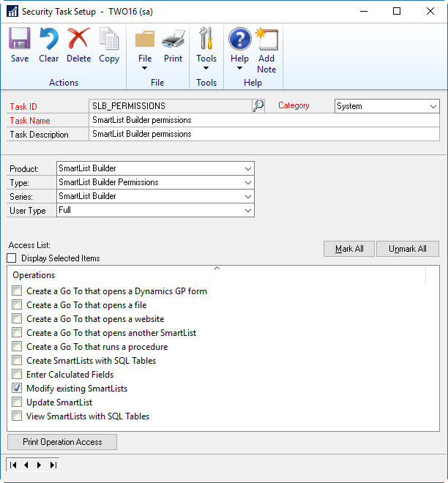Go to the first record

[13, 465]
